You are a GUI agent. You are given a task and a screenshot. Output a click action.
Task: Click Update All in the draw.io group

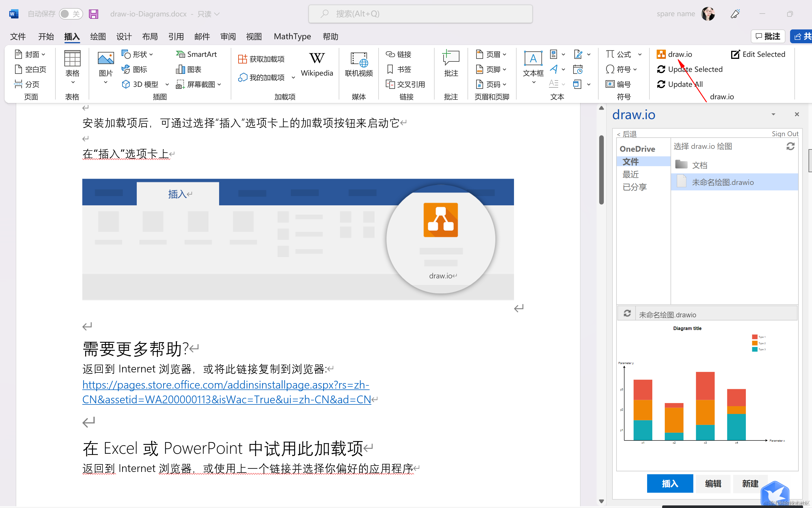(679, 84)
